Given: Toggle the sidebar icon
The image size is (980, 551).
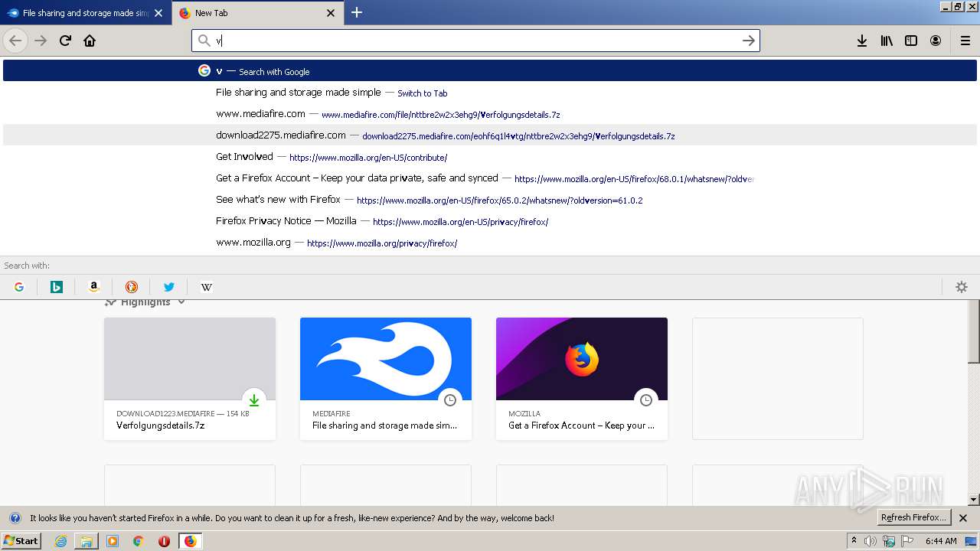Looking at the screenshot, I should tap(911, 41).
